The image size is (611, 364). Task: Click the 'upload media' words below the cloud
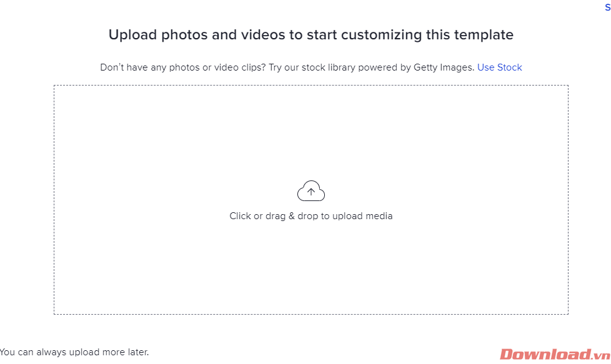pos(362,216)
